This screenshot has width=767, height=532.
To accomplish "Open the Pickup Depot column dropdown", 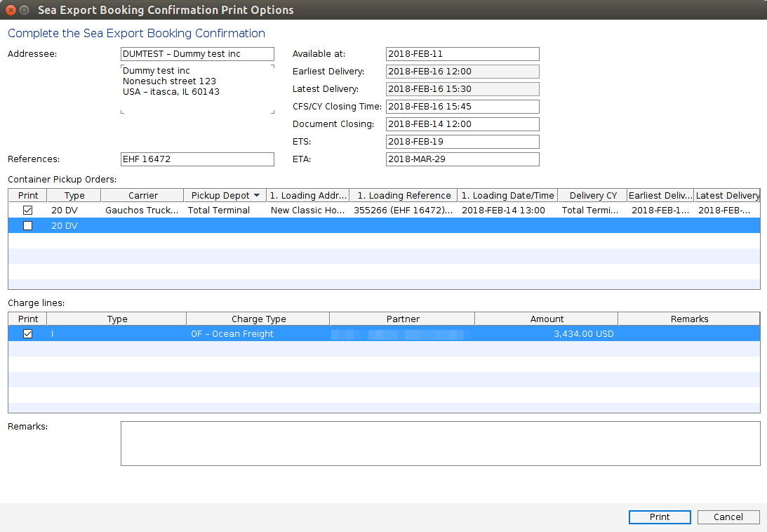I will [x=257, y=195].
